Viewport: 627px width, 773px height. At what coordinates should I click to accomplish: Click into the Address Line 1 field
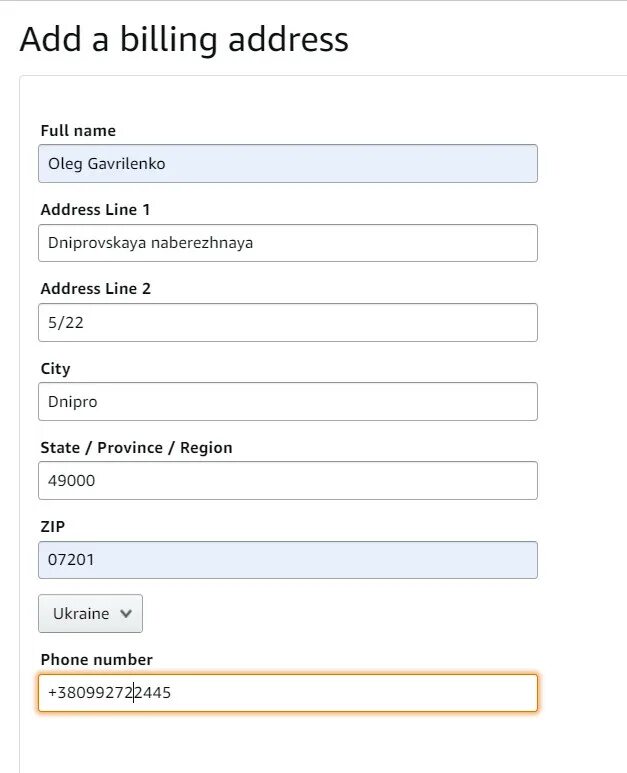click(x=288, y=243)
